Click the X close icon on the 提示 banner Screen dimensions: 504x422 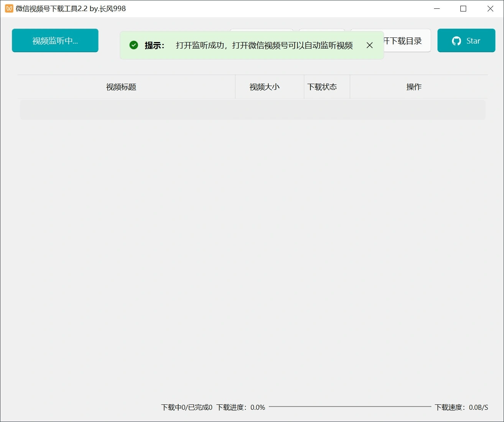point(369,45)
